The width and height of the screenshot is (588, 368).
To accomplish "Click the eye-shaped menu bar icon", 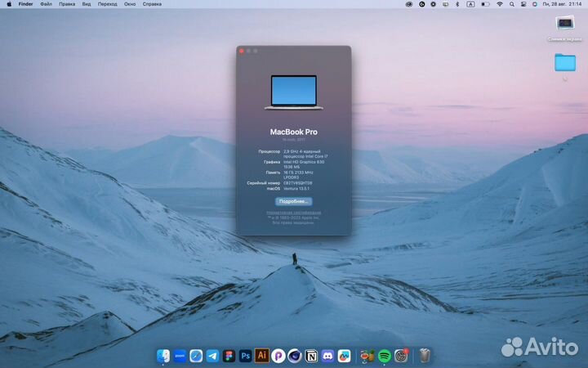I will (x=409, y=4).
